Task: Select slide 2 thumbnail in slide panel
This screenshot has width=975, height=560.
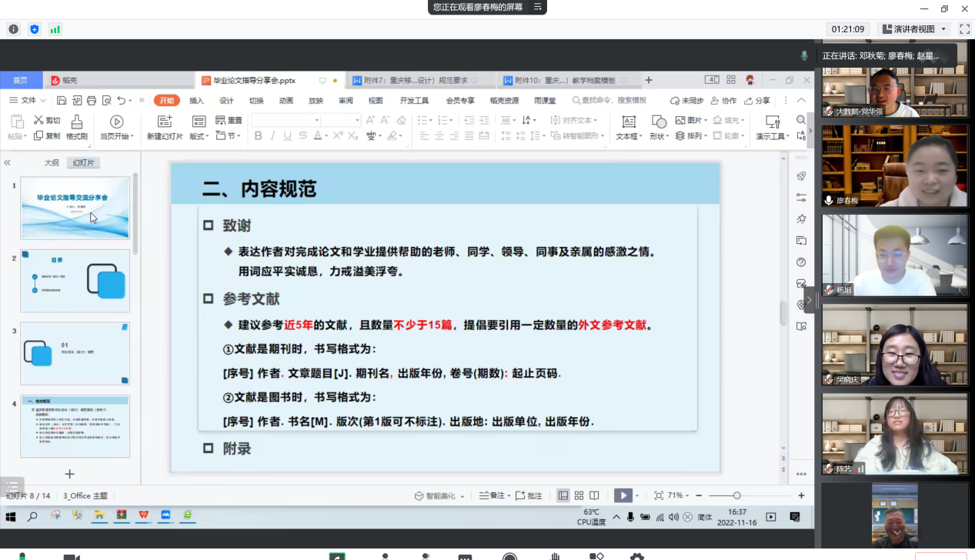Action: pos(75,280)
